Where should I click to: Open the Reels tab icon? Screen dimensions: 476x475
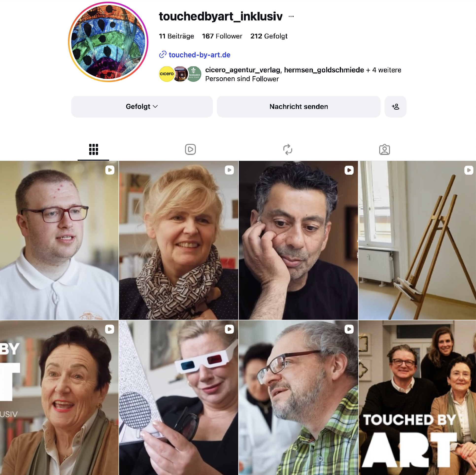pos(190,149)
